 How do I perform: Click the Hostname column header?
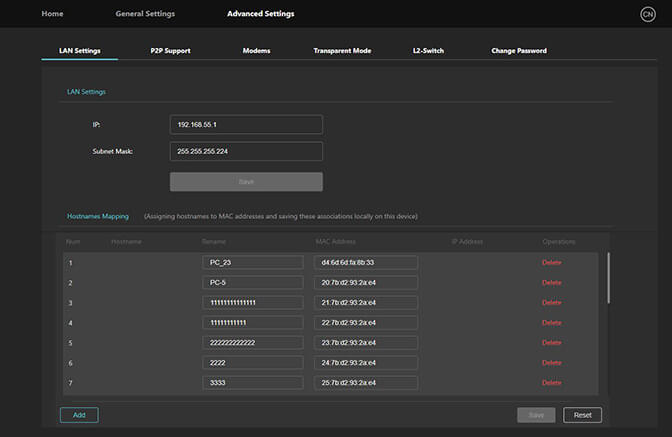(x=126, y=242)
